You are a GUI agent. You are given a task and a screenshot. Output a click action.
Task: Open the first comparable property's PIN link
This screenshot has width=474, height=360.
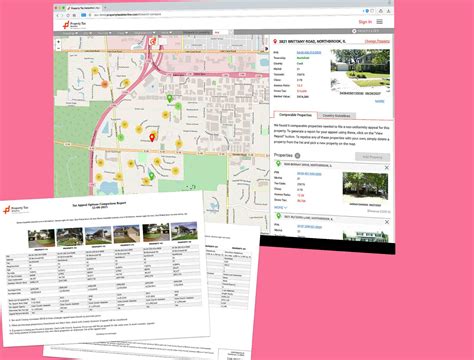pos(309,174)
